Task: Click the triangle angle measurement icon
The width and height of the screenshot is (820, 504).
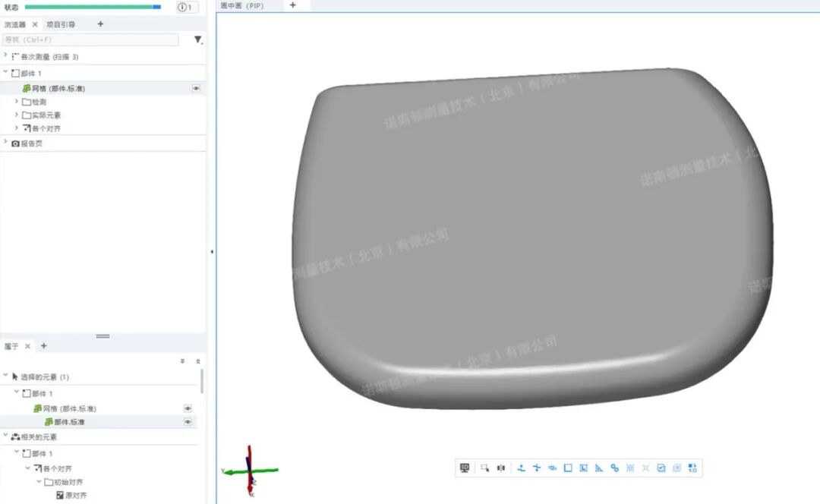Action: click(x=598, y=468)
